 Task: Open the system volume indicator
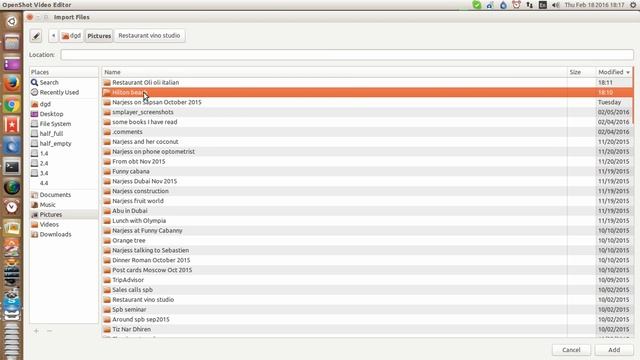pos(556,5)
